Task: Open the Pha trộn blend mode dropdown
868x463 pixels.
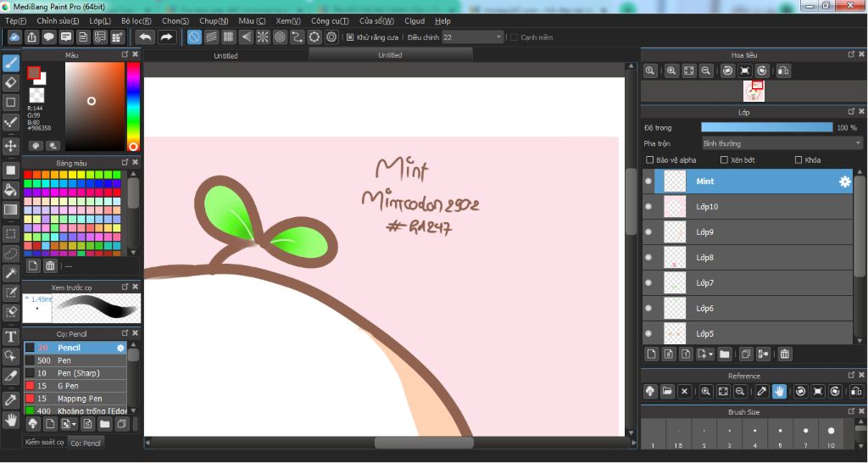Action: coord(781,143)
